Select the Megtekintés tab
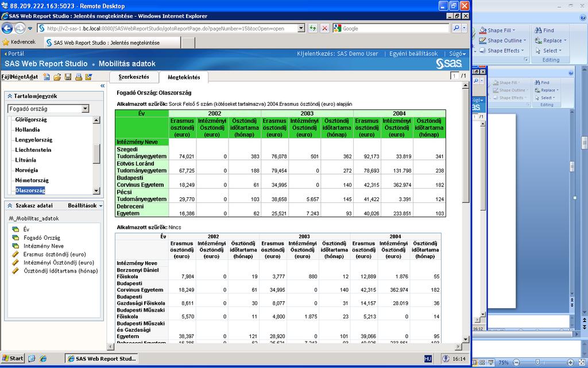Screen dimensions: 588x368 click(184, 77)
